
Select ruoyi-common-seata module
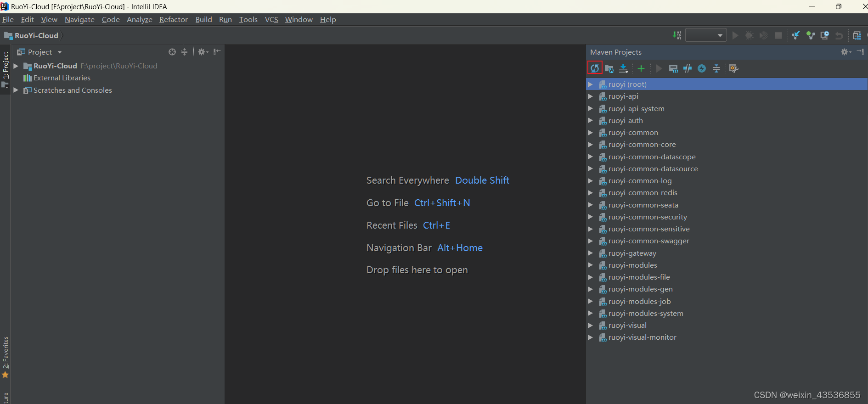pyautogui.click(x=643, y=205)
